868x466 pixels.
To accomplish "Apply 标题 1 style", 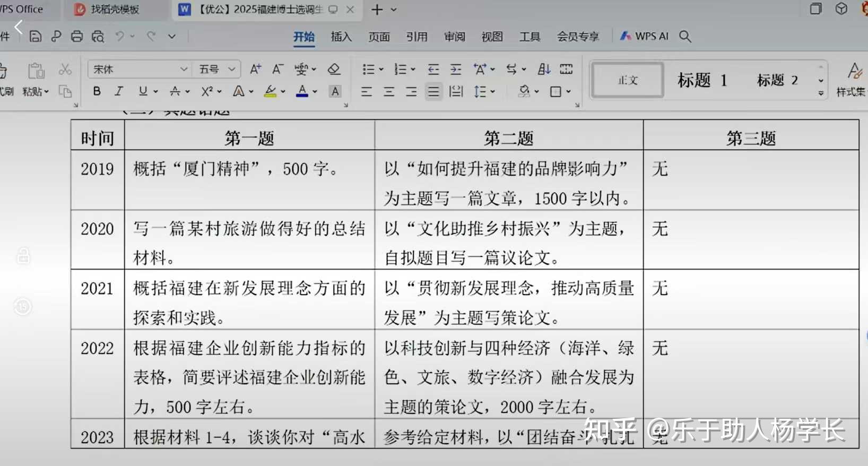I will tap(702, 80).
